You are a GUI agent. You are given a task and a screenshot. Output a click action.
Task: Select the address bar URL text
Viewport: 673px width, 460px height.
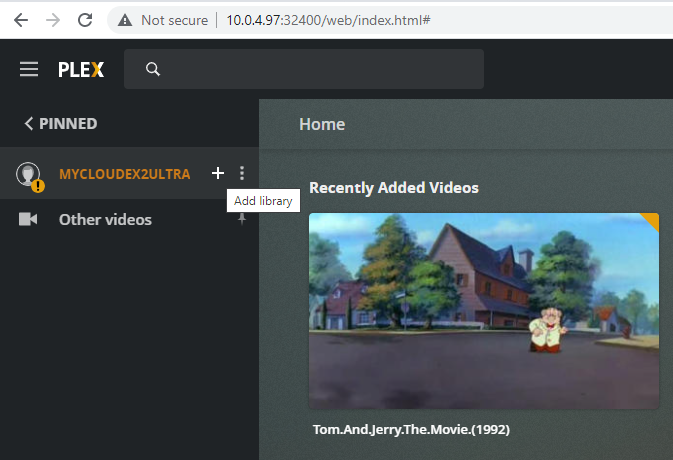click(x=328, y=20)
